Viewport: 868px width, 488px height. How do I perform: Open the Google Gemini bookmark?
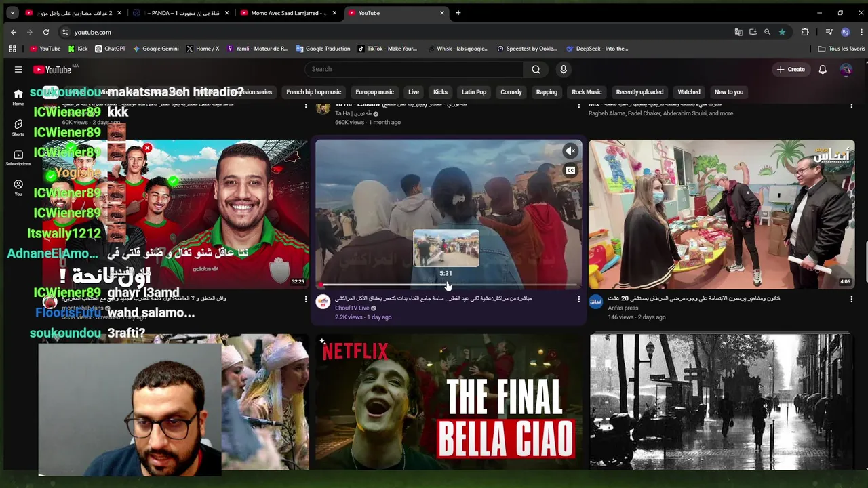tap(156, 49)
